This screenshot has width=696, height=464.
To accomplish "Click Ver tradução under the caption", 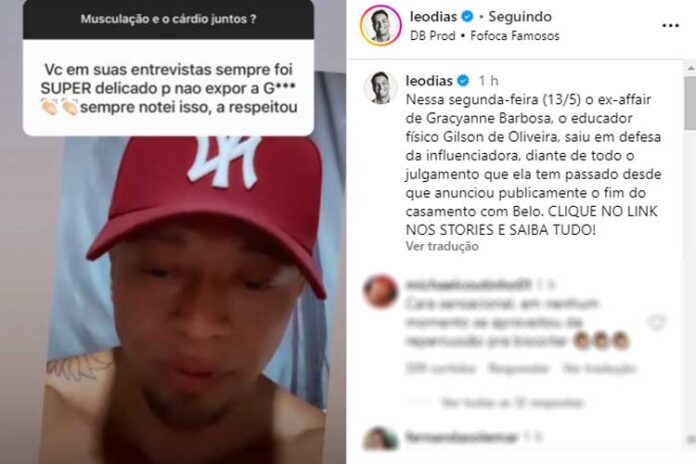I will pos(442,246).
